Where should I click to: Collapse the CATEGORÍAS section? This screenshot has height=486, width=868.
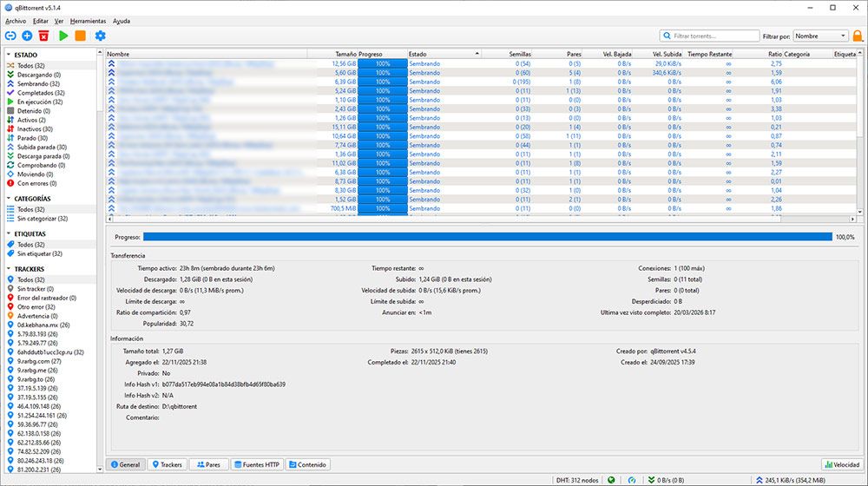click(9, 198)
